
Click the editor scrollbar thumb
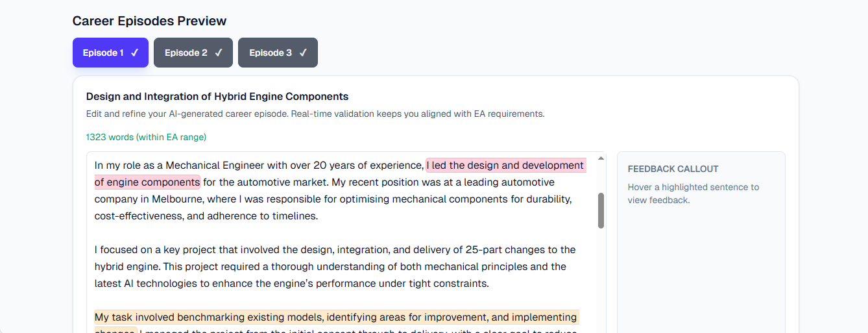[601, 210]
